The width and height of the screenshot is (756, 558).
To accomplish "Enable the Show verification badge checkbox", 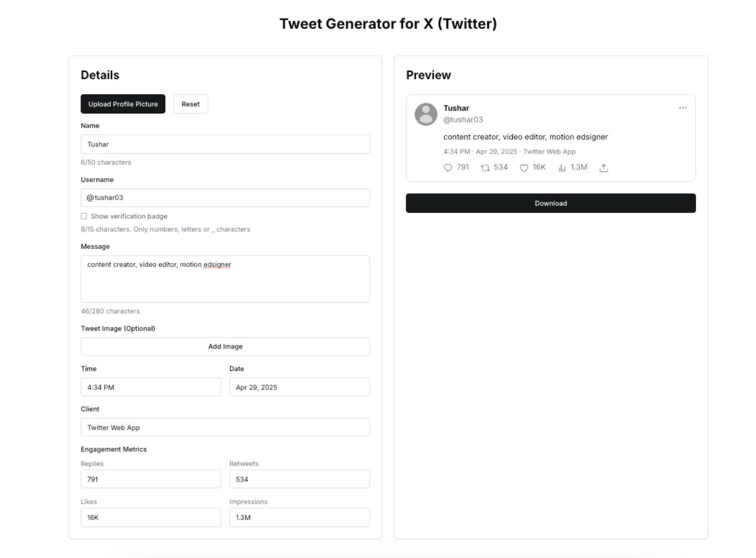I will pos(84,216).
